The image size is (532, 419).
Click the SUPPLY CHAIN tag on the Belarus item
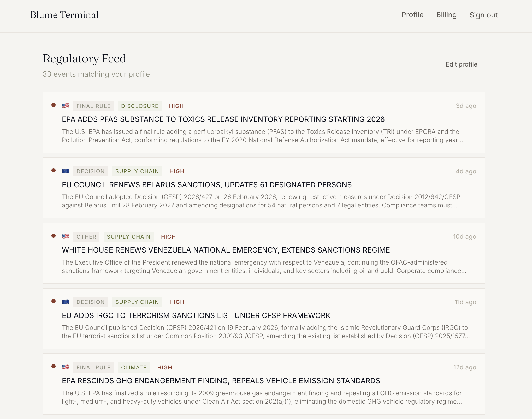(137, 171)
